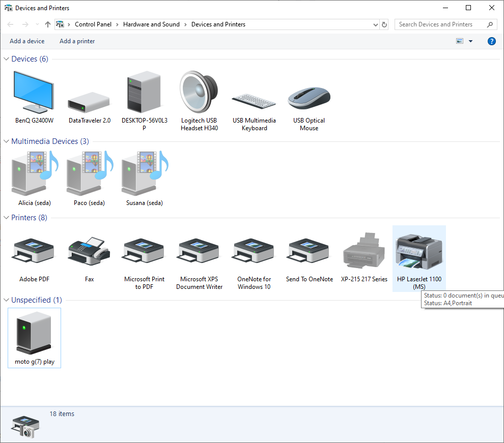Viewport: 504px width, 443px height.
Task: Refresh the Devices and Printers view
Action: (x=384, y=24)
